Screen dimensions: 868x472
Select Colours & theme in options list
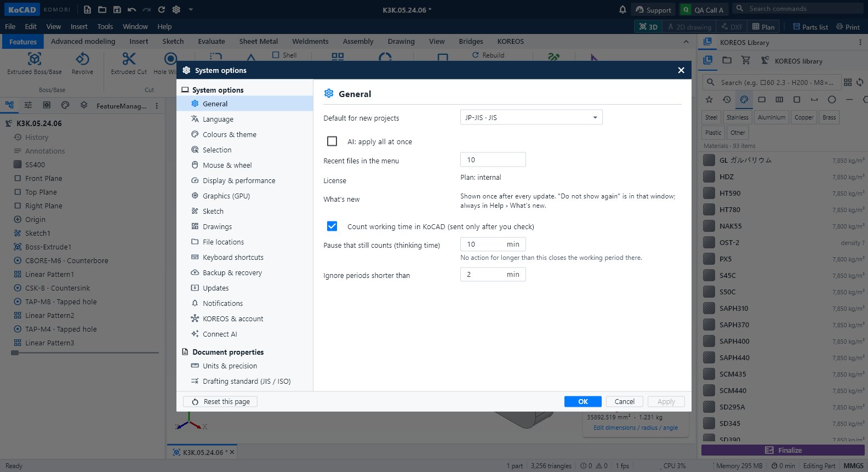click(x=245, y=134)
